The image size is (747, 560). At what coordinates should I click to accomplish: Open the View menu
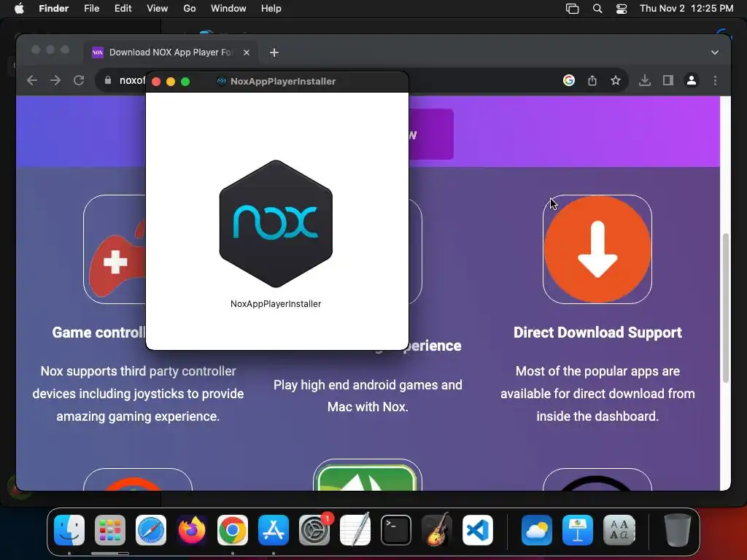158,9
